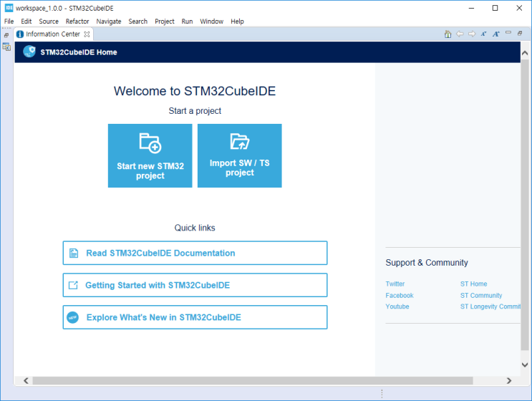Click Start new STM32 project
532x401 pixels.
150,155
